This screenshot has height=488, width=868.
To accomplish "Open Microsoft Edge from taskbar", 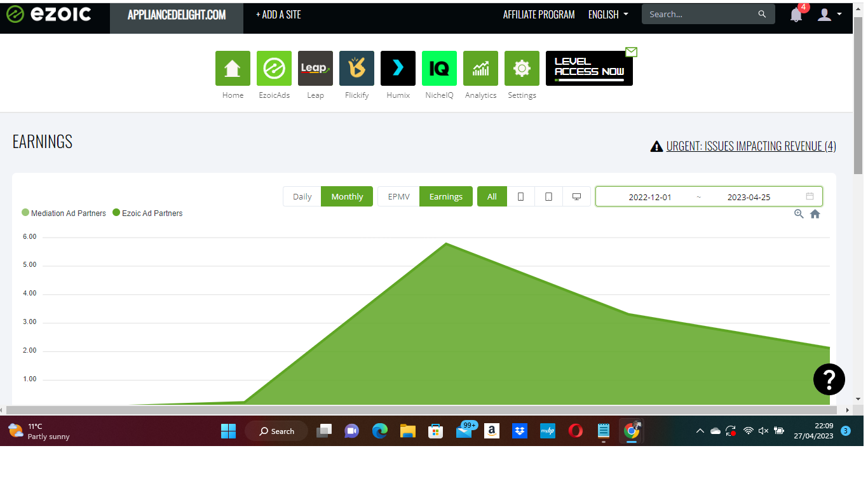I will pos(380,431).
